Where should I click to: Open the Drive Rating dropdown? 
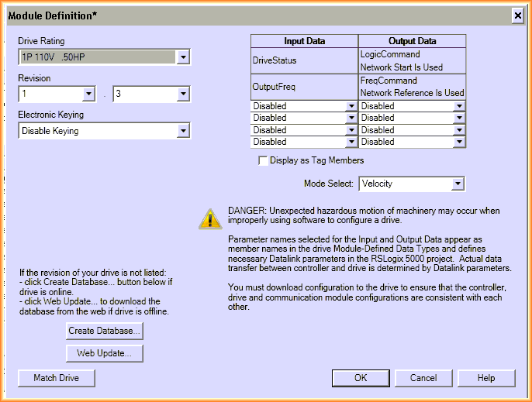click(x=182, y=57)
